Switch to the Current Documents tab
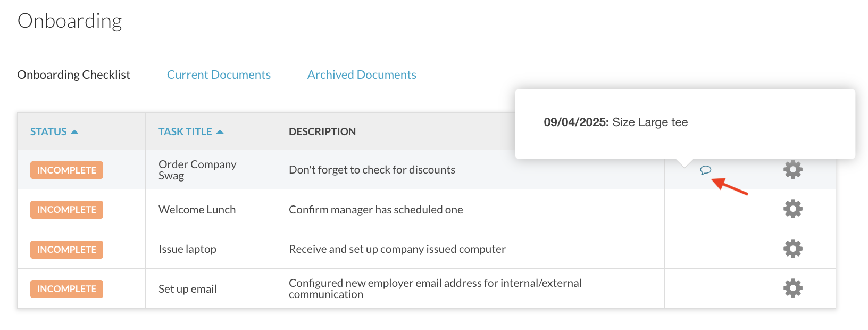This screenshot has height=330, width=868. tap(219, 75)
